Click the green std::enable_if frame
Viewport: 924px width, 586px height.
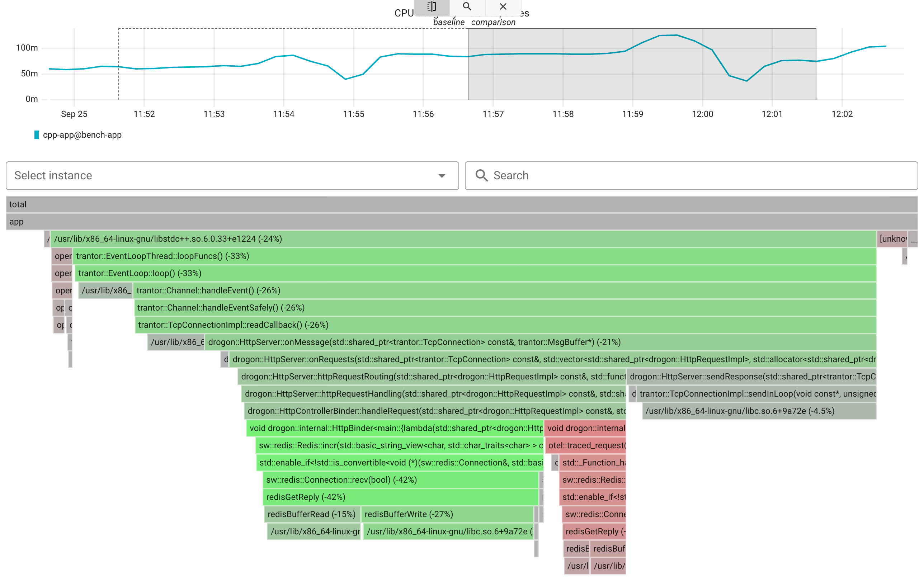pyautogui.click(x=400, y=463)
